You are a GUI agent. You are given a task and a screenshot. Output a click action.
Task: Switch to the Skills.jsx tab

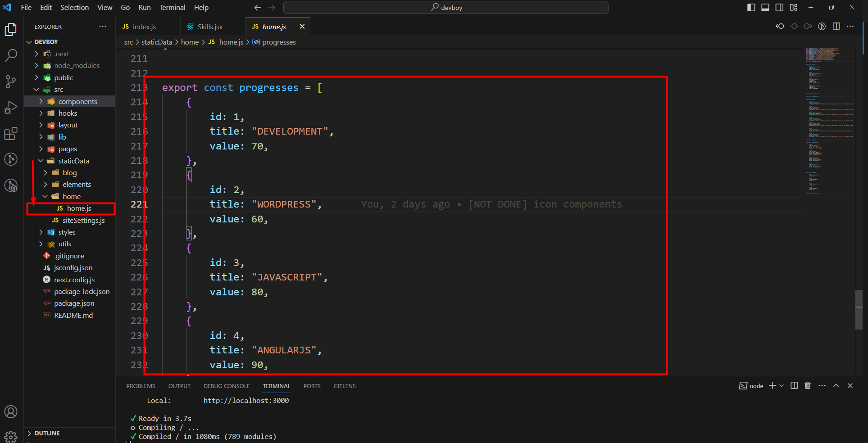[x=210, y=27]
